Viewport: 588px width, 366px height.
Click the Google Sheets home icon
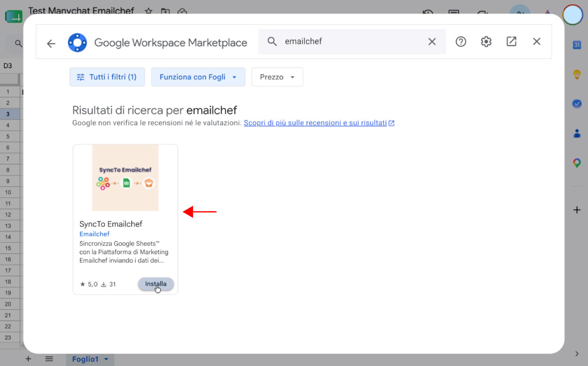[13, 16]
